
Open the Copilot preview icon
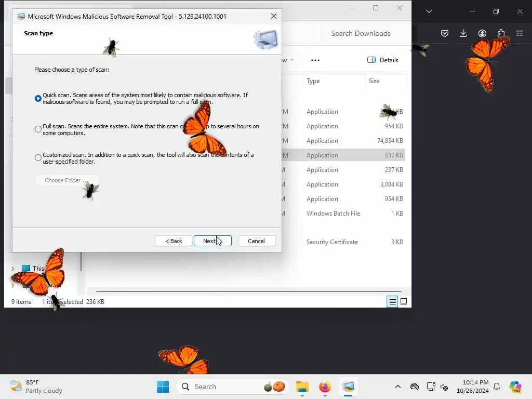[515, 387]
